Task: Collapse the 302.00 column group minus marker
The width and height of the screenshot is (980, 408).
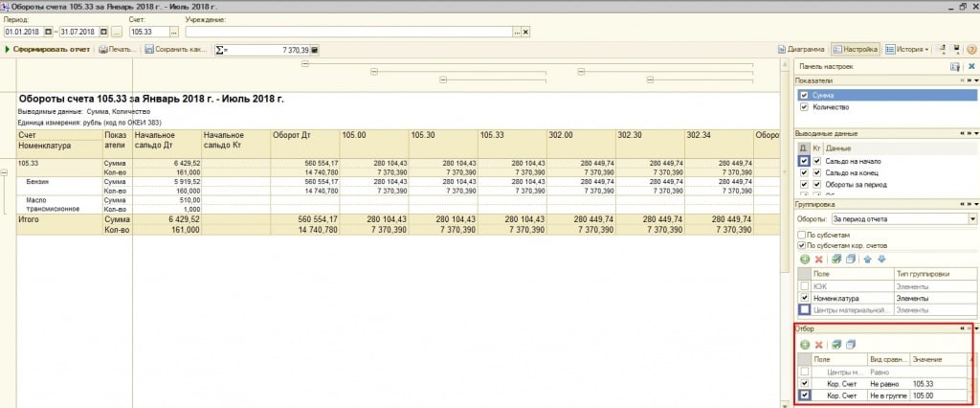Action: [581, 72]
